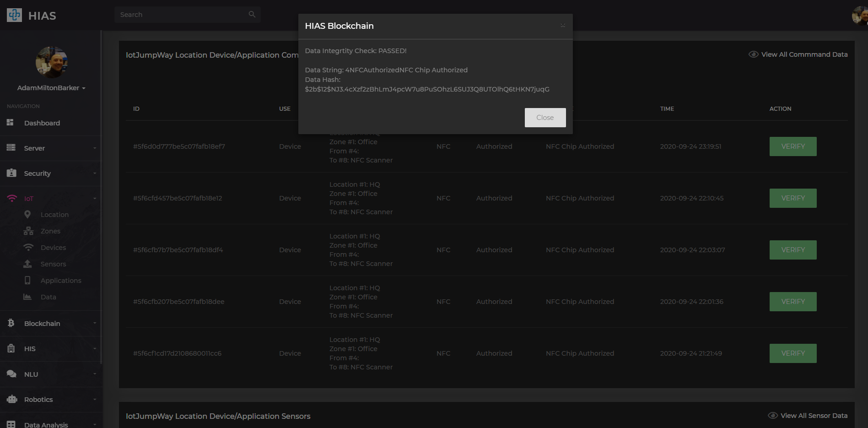The image size is (868, 428).
Task: Click the top-right user avatar
Action: (x=860, y=15)
